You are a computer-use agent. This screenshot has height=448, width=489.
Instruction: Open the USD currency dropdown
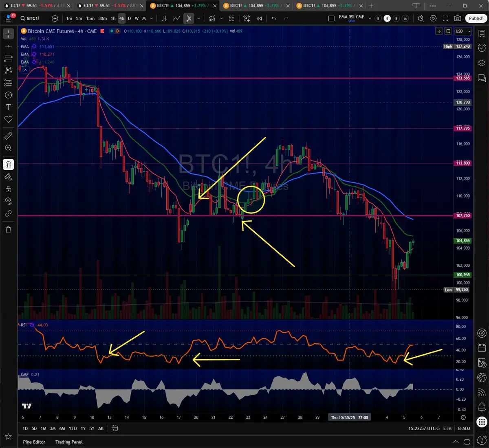point(463,31)
